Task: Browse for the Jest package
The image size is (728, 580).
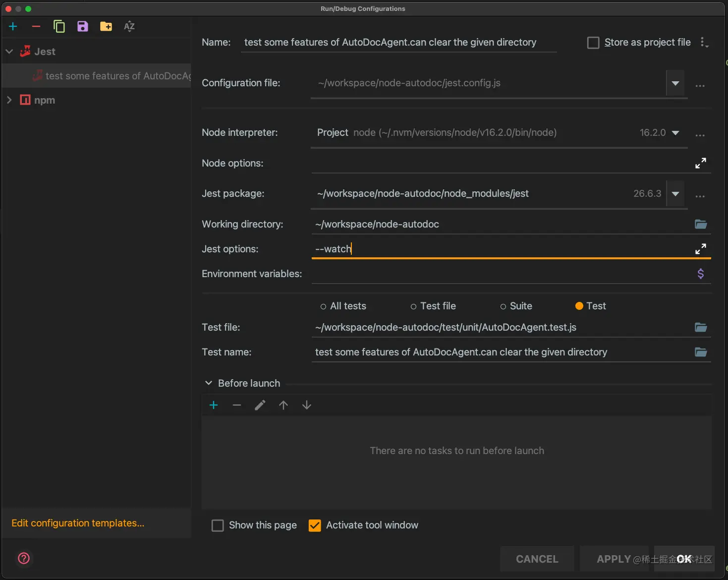Action: [700, 196]
